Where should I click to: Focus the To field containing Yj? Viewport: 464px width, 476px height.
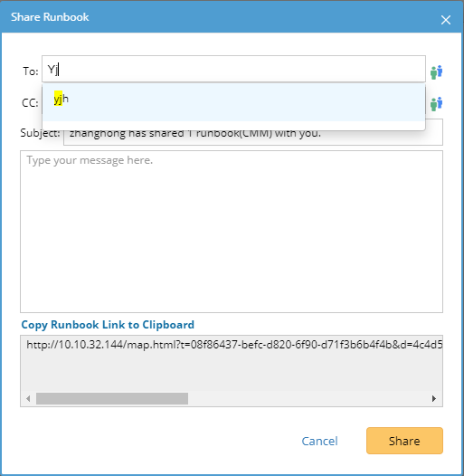coord(233,69)
